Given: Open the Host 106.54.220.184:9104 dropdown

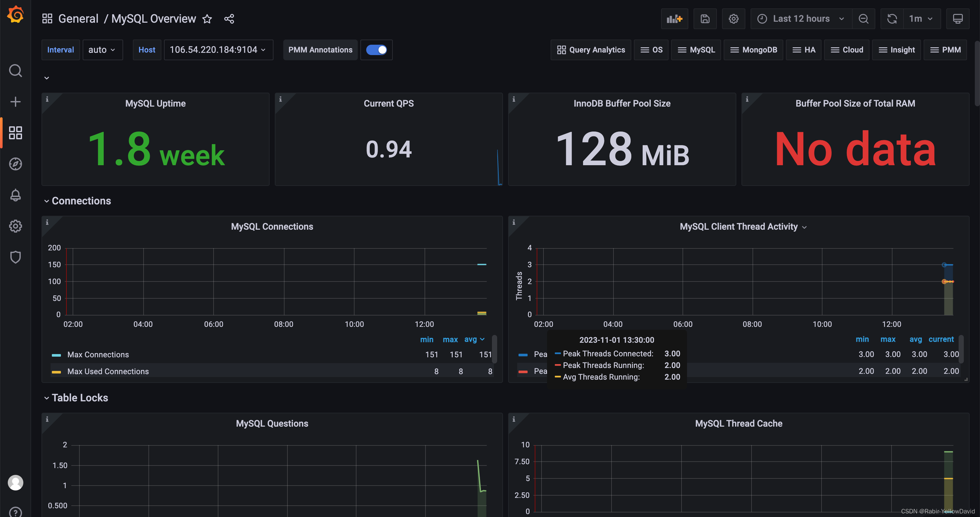Looking at the screenshot, I should (x=218, y=50).
